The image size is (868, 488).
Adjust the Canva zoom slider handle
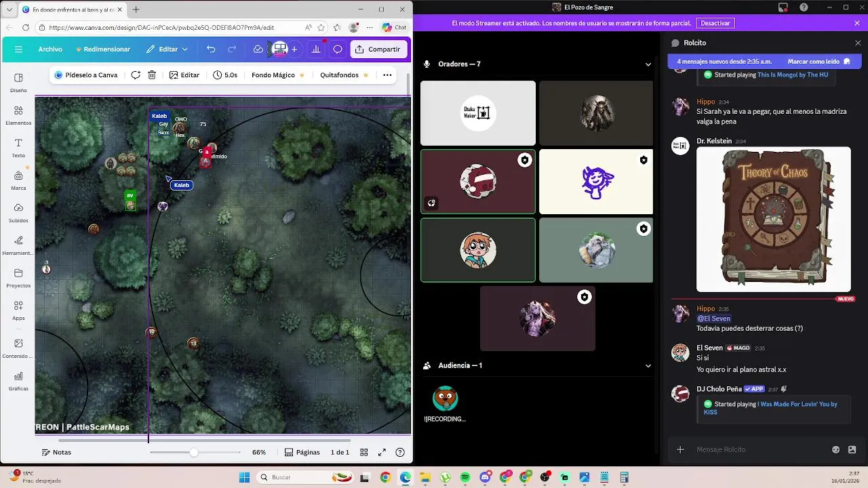coord(194,452)
